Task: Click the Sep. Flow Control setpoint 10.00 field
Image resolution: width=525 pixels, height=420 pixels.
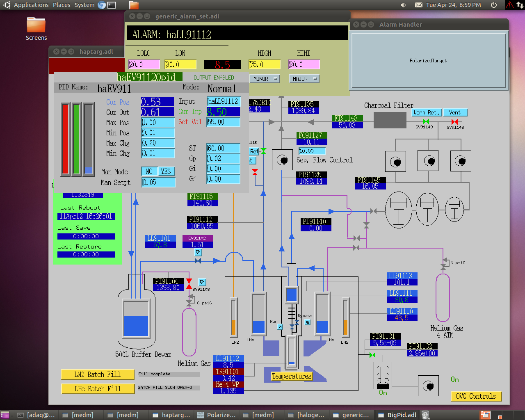Action: (312, 151)
